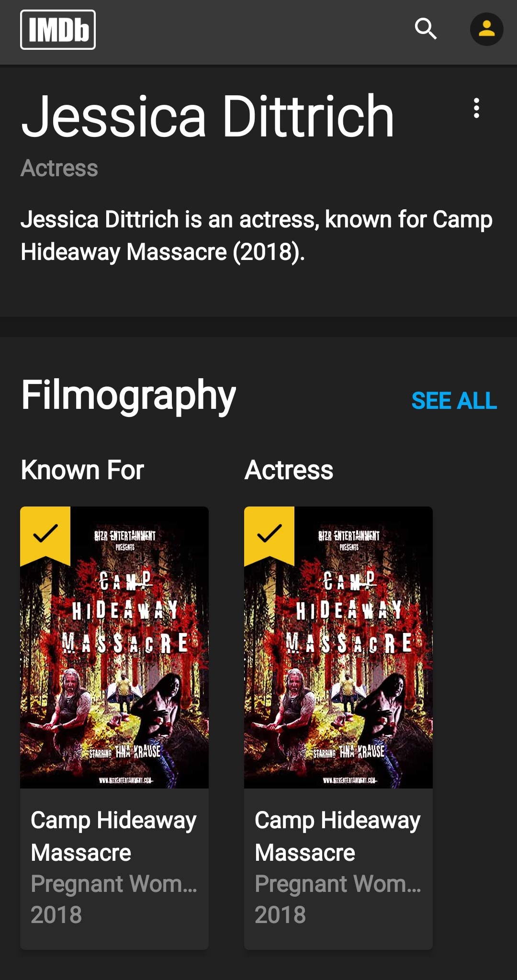Select the Known For column heading
This screenshot has height=980, width=517.
[x=82, y=470]
